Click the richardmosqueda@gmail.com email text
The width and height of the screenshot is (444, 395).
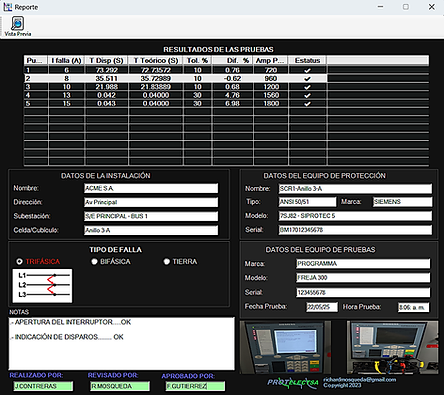(360, 380)
